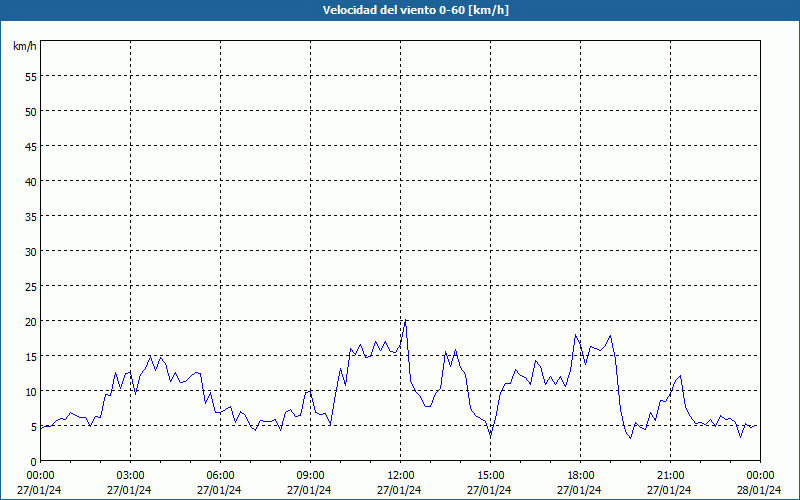Select the y-axis label "30"
The height and width of the screenshot is (500, 800).
[x=31, y=252]
